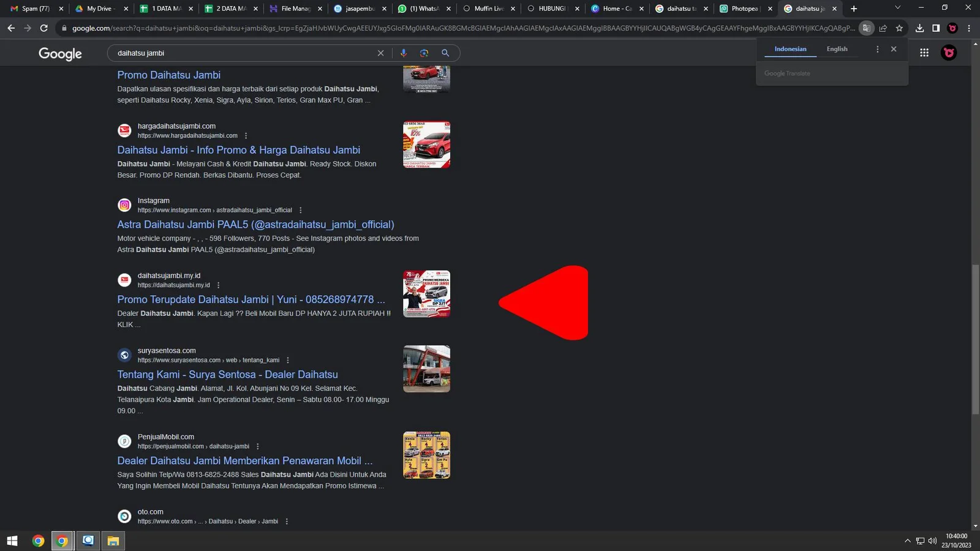Click the volume icon in system tray
This screenshot has height=551, width=980.
(x=933, y=541)
